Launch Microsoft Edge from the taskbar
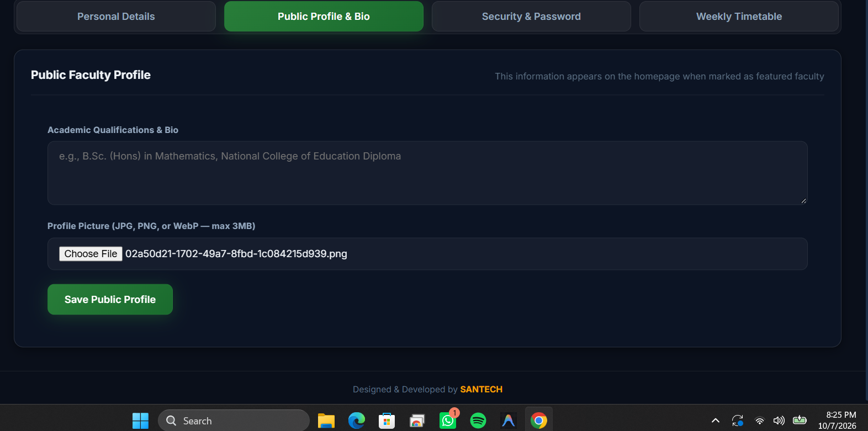The image size is (868, 431). (x=357, y=421)
